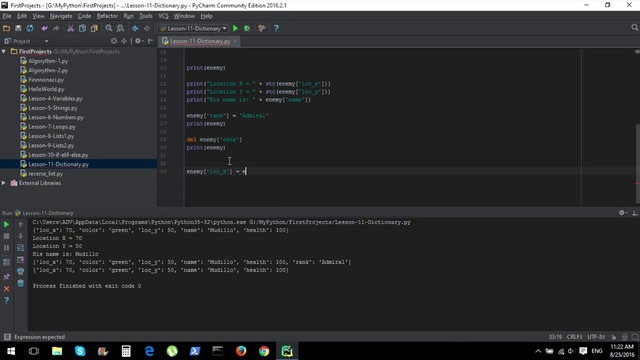
Task: Open the View menu
Action: pos(38,16)
